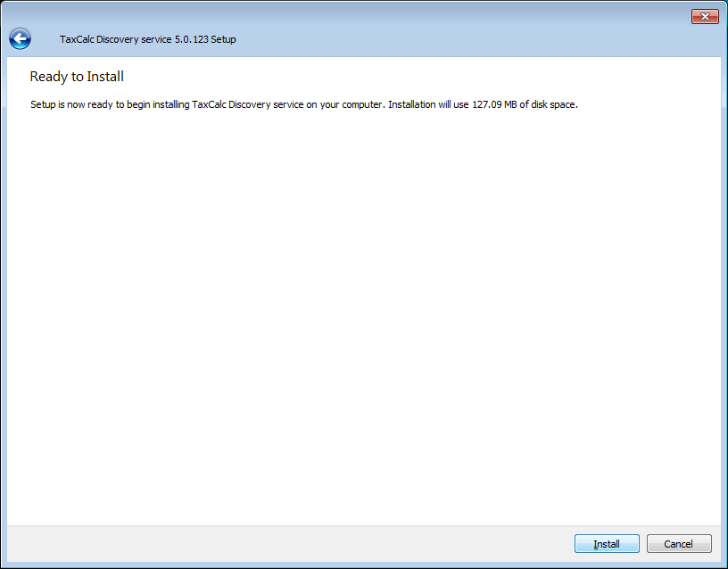
Task: Close the setup window with red X
Action: (x=705, y=17)
